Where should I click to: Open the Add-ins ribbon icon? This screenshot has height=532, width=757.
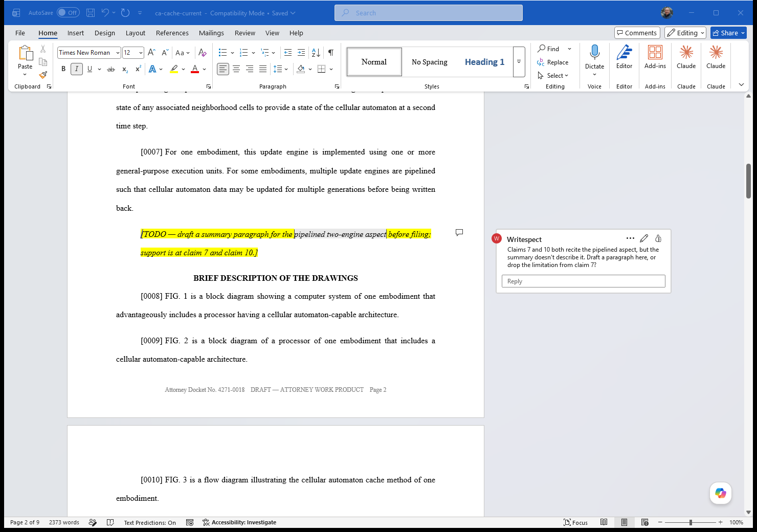tap(655, 57)
